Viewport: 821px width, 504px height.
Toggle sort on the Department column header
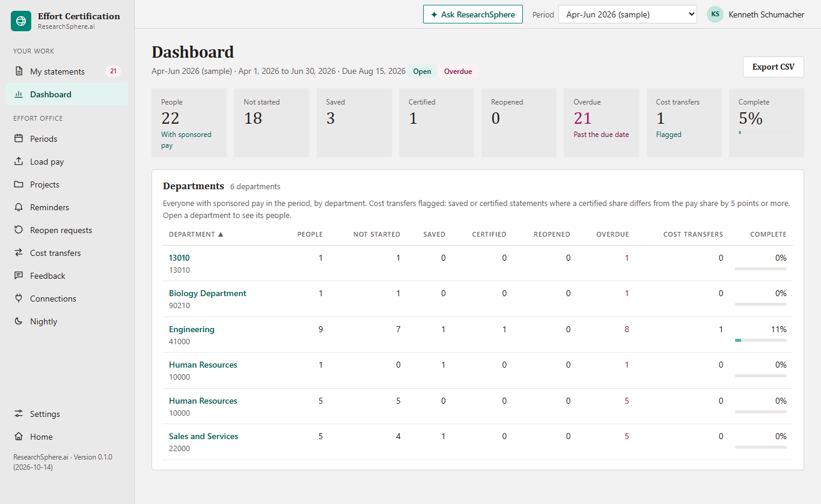point(196,234)
